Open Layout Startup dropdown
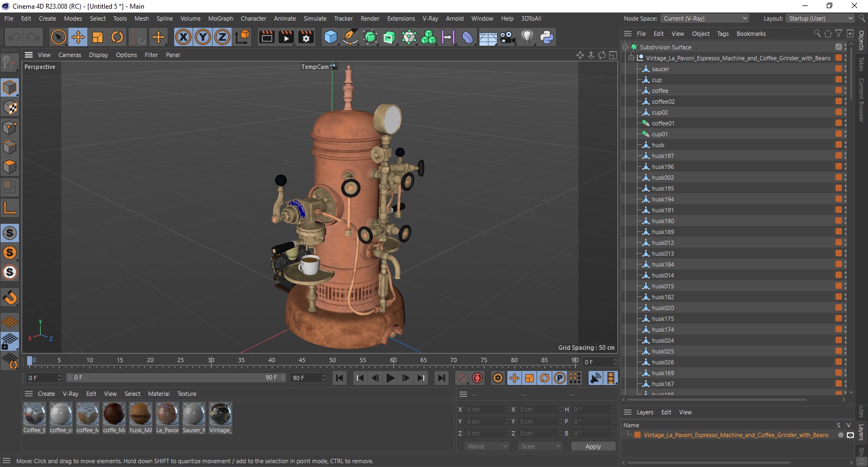868x467 pixels. (820, 18)
